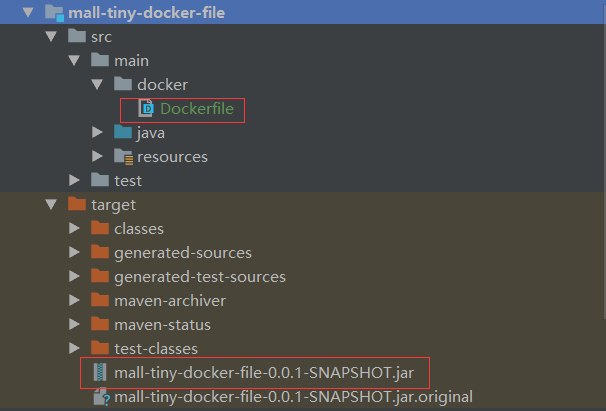Select the generated-sources folder label
606x411 pixels.
183,253
